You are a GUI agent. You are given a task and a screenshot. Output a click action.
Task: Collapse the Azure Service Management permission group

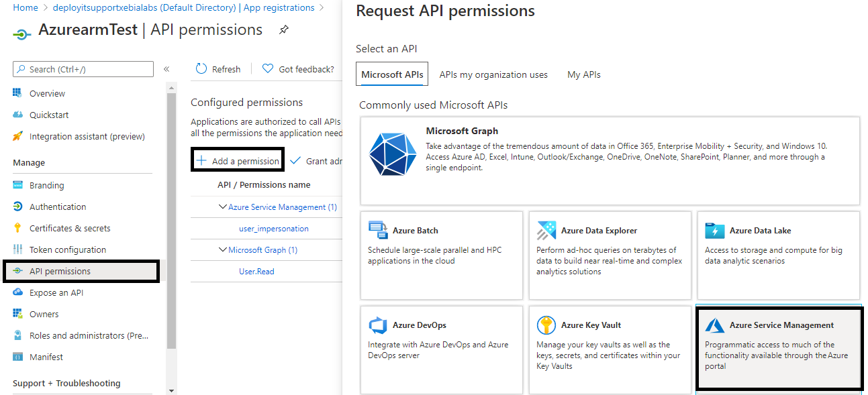point(223,207)
